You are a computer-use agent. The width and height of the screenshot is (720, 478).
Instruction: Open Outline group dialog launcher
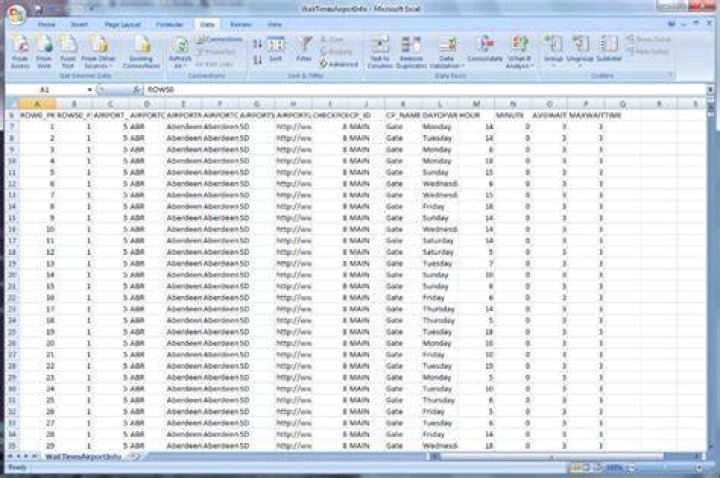670,76
